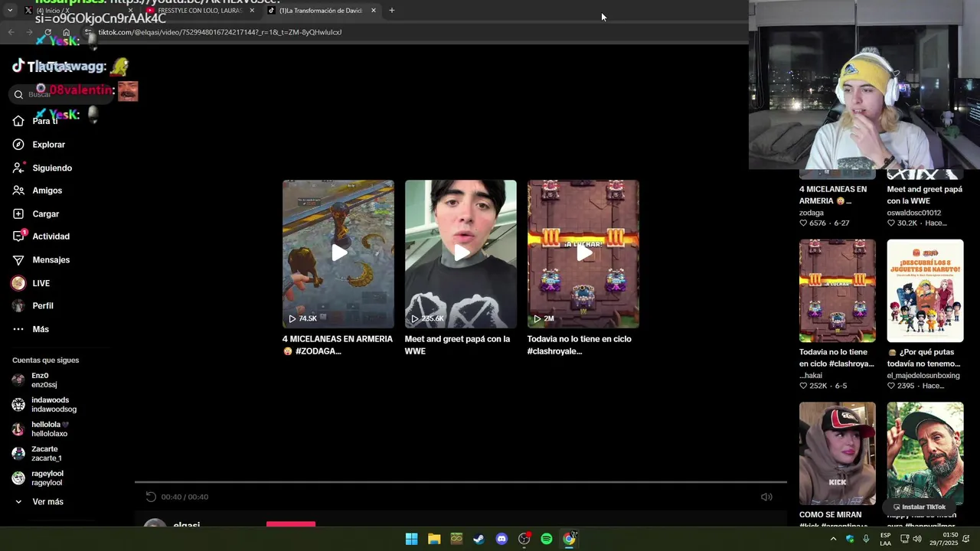
Task: Open Actividad notifications
Action: (x=41, y=236)
